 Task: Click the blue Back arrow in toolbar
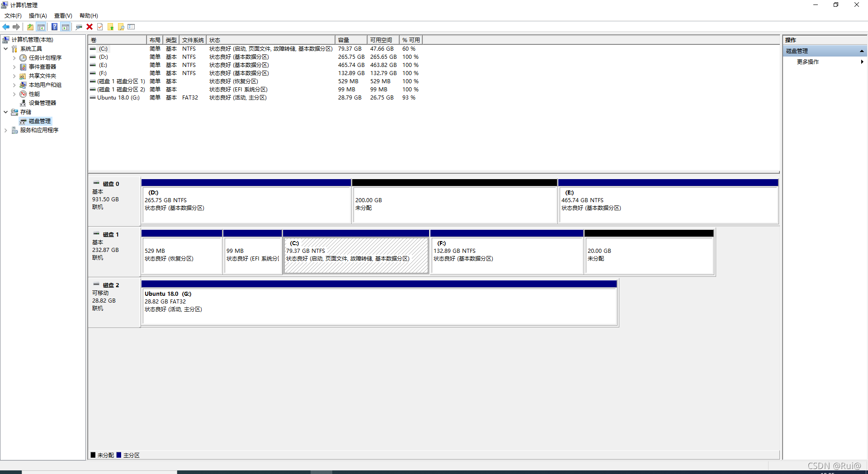click(6, 27)
